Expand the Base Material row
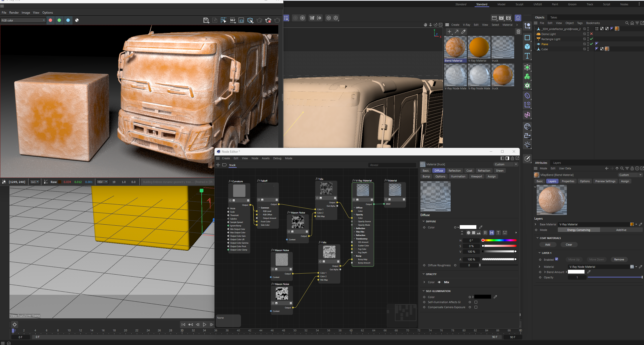644x345 pixels. click(535, 224)
